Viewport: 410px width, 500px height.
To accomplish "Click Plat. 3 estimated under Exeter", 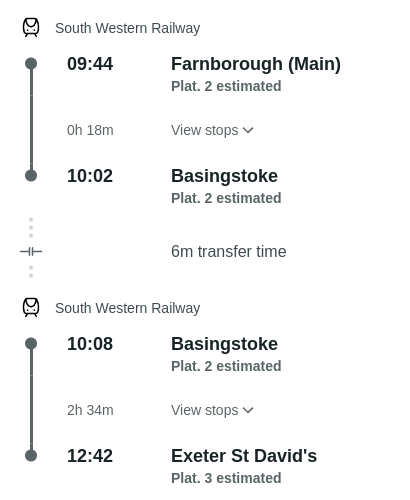I will click(226, 478).
